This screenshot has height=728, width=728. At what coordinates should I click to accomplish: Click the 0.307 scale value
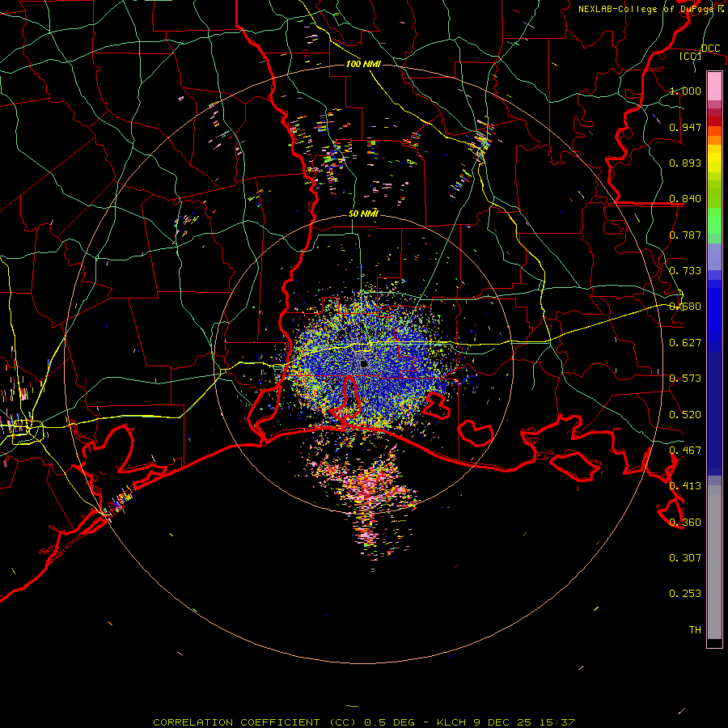point(685,558)
